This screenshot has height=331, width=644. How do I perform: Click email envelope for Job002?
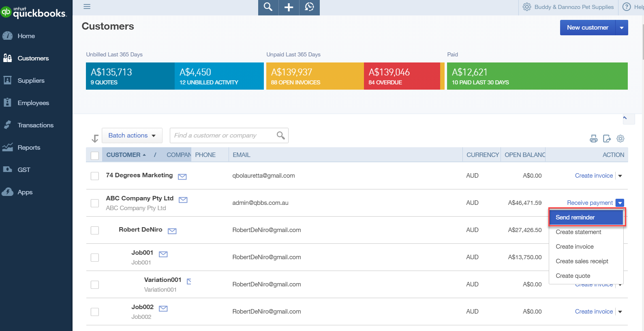point(163,308)
